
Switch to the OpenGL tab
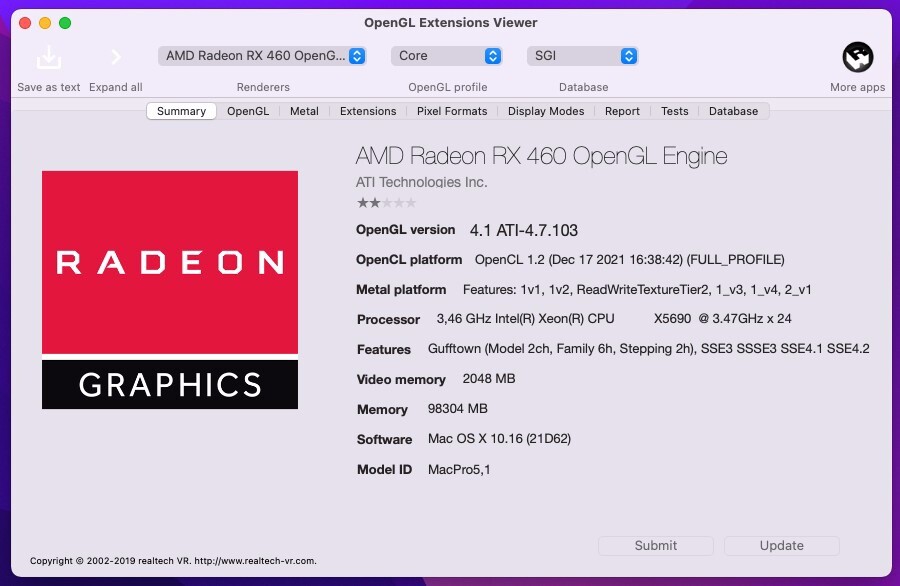coord(248,111)
